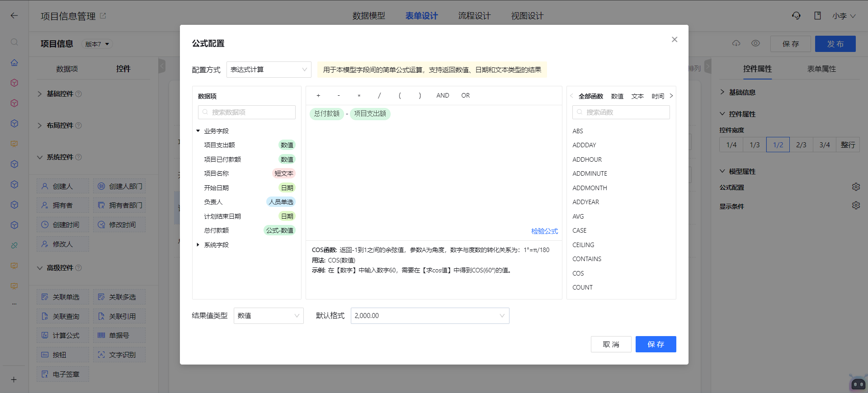Set control width to 2/3
The height and width of the screenshot is (393, 868).
(801, 145)
